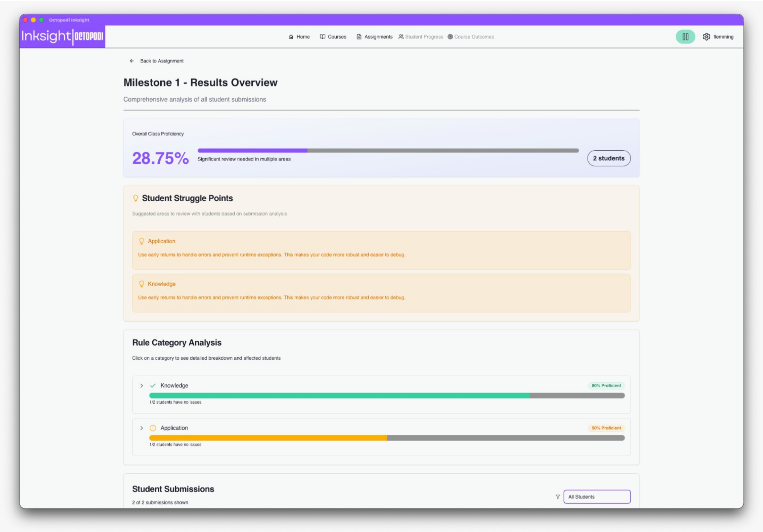
Task: Open the Student Progress menu item
Action: [x=421, y=37]
